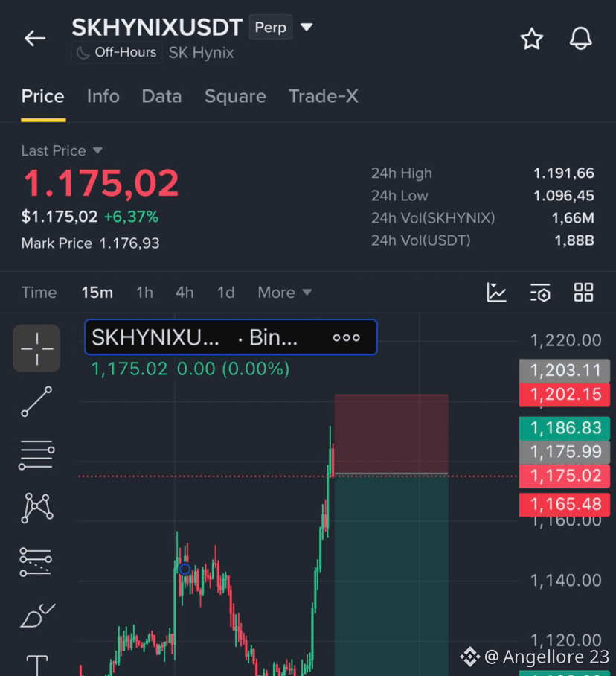616x676 pixels.
Task: Click the large 1.175,02 last price
Action: [x=100, y=184]
